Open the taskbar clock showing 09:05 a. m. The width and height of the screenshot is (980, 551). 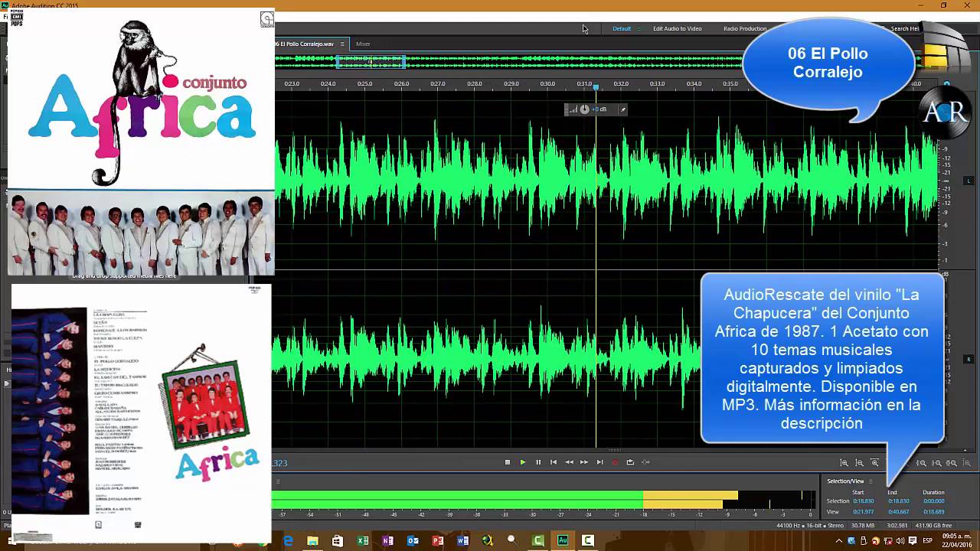tap(955, 540)
